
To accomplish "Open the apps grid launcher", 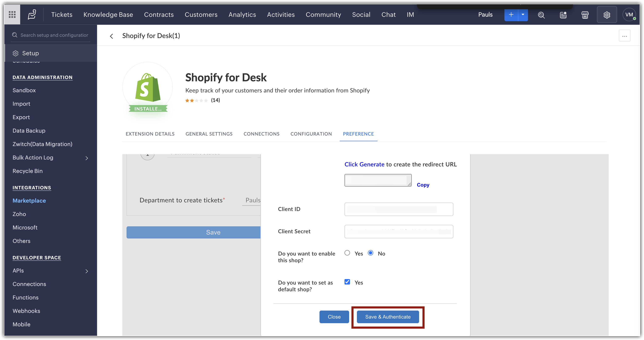I will point(12,14).
